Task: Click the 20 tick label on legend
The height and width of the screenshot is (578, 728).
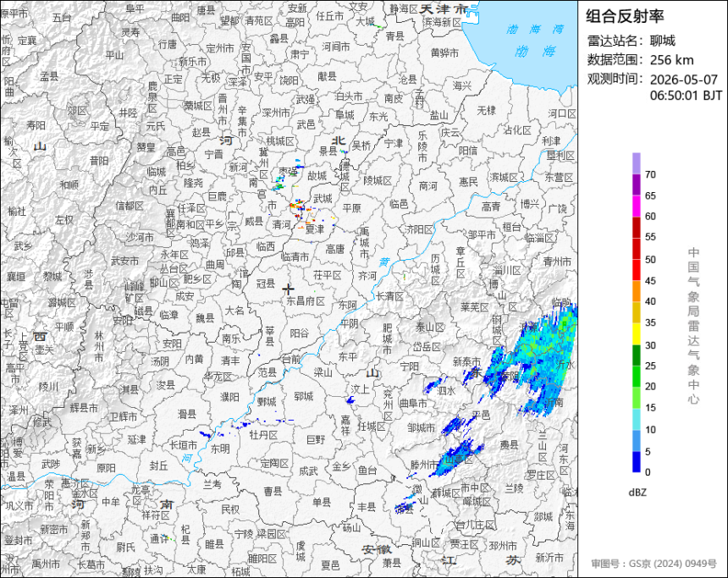Action: pyautogui.click(x=650, y=386)
